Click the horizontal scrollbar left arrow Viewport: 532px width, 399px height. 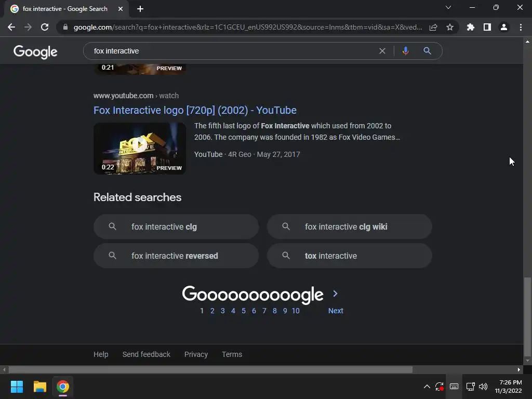point(4,369)
